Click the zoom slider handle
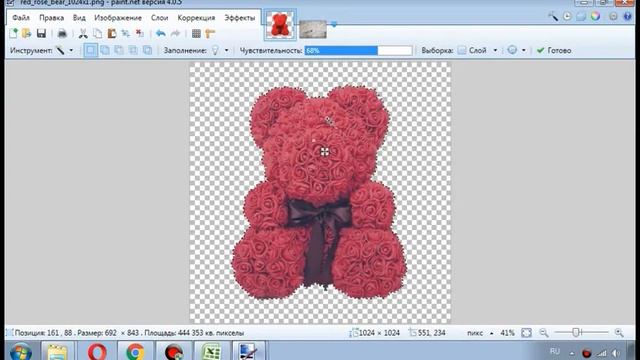The height and width of the screenshot is (360, 640). click(x=576, y=333)
